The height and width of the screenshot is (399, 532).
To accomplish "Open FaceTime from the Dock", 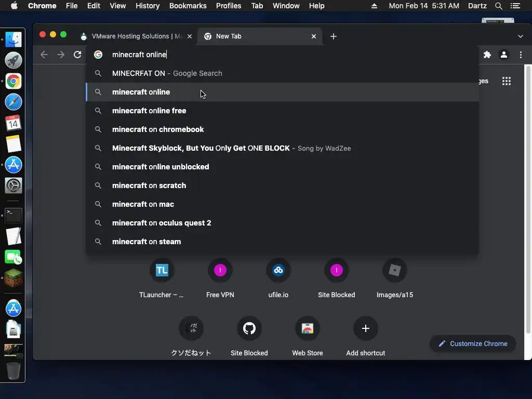I will (14, 257).
